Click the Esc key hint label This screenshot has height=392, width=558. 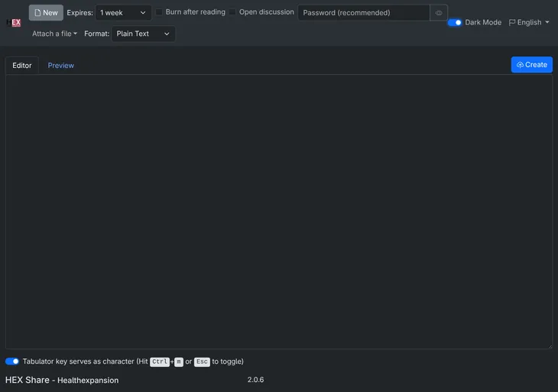(x=202, y=361)
